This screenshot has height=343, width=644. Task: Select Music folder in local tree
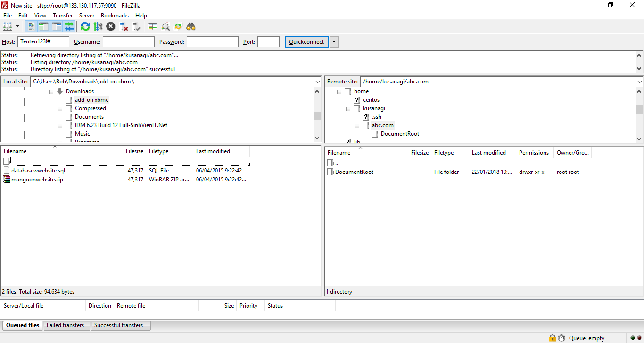click(x=83, y=134)
